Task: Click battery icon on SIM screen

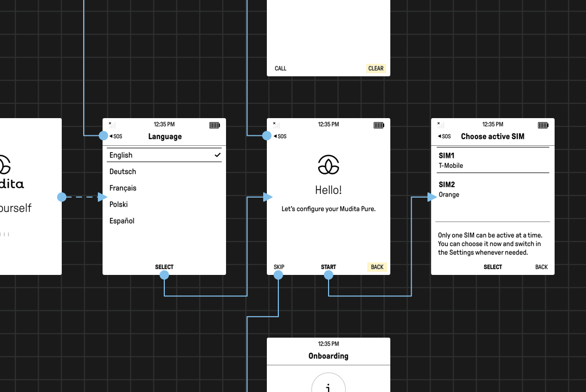Action: pyautogui.click(x=543, y=125)
